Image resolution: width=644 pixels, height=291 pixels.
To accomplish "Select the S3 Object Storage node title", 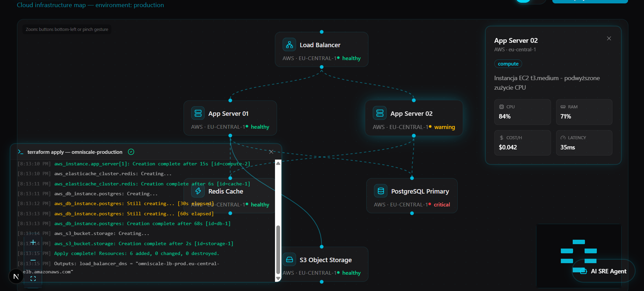I will pyautogui.click(x=326, y=260).
